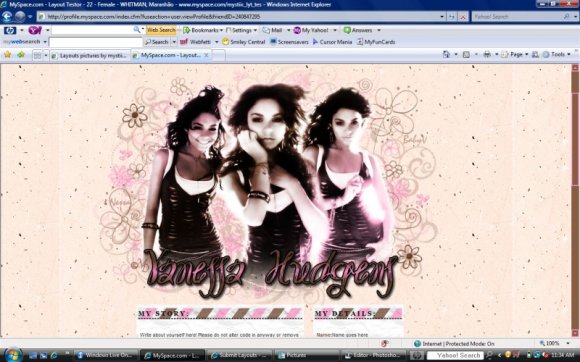Click the My Yahoo! toolbar button
The height and width of the screenshot is (362, 580).
[311, 30]
